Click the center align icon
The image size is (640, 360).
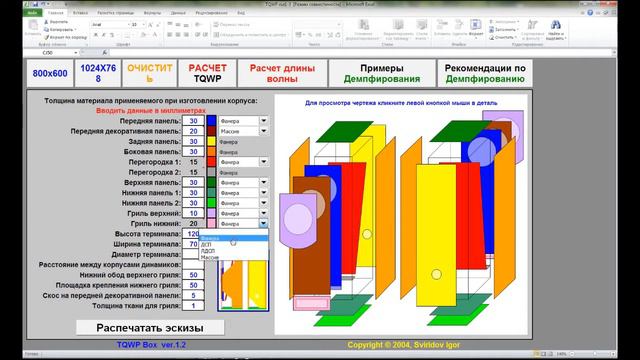pyautogui.click(x=178, y=35)
